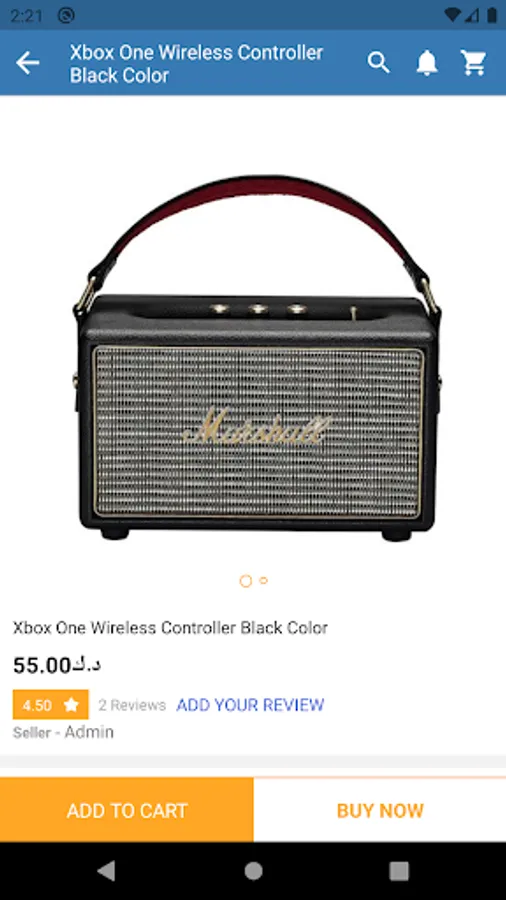Open search with magnifier icon
506x900 pixels.
tap(379, 63)
